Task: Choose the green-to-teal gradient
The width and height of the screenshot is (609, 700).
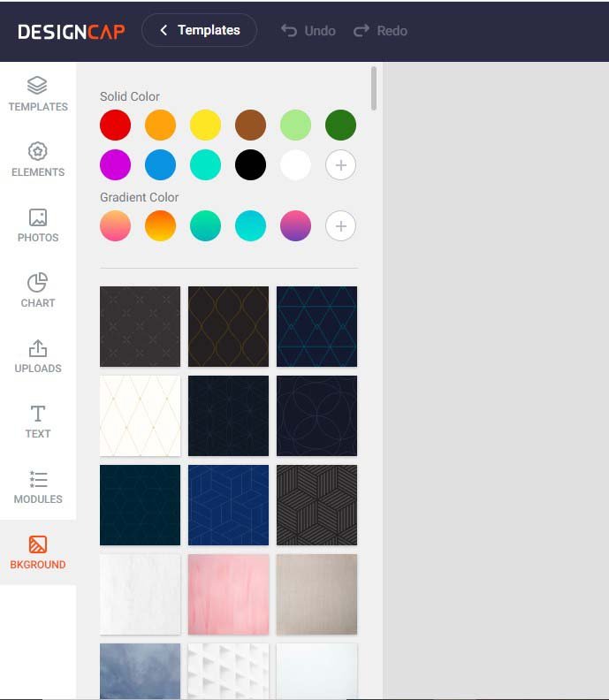Action: click(x=205, y=226)
